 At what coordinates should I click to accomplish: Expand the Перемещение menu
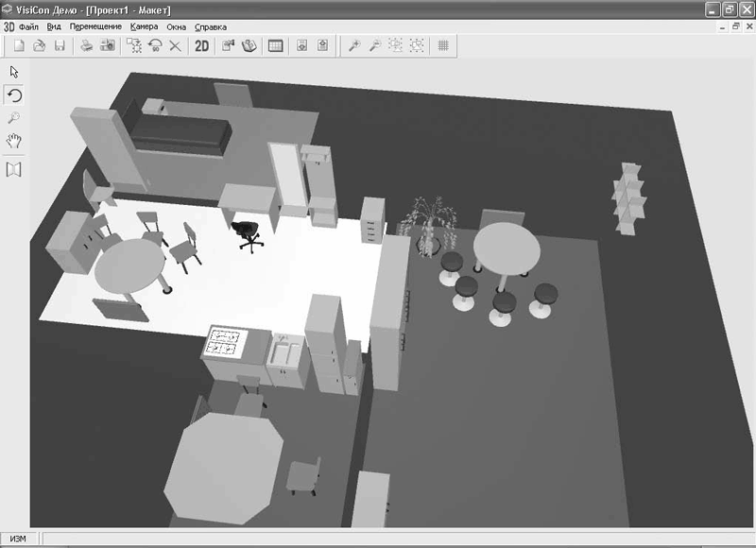click(x=95, y=27)
